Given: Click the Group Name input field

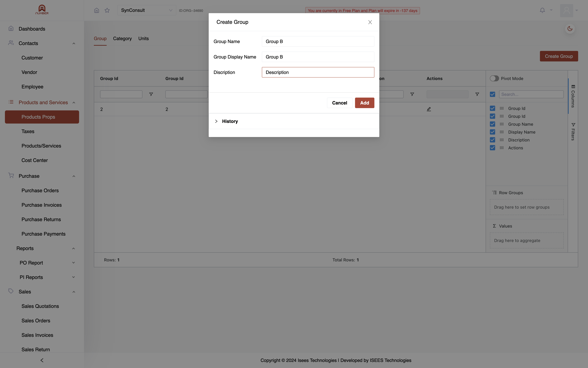Looking at the screenshot, I should point(318,41).
